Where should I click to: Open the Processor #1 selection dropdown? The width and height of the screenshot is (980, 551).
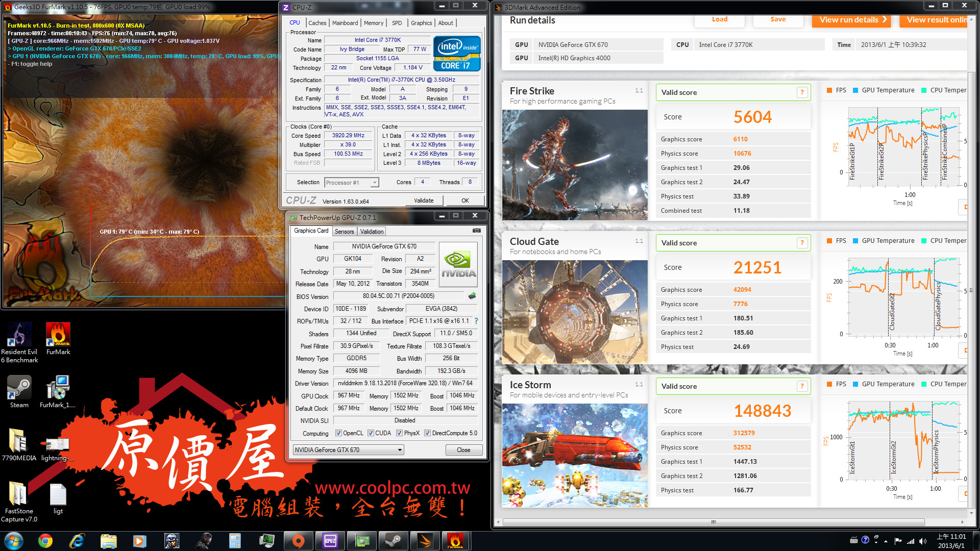[x=352, y=183]
